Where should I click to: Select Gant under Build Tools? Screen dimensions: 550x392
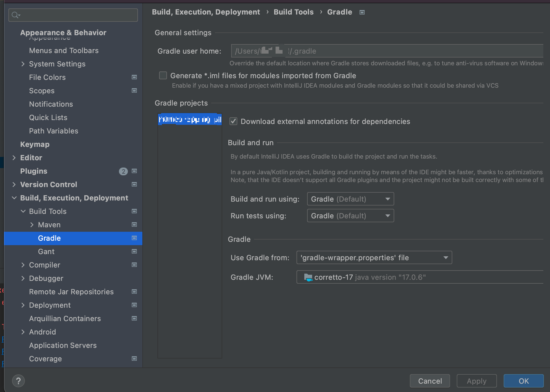[x=46, y=252]
